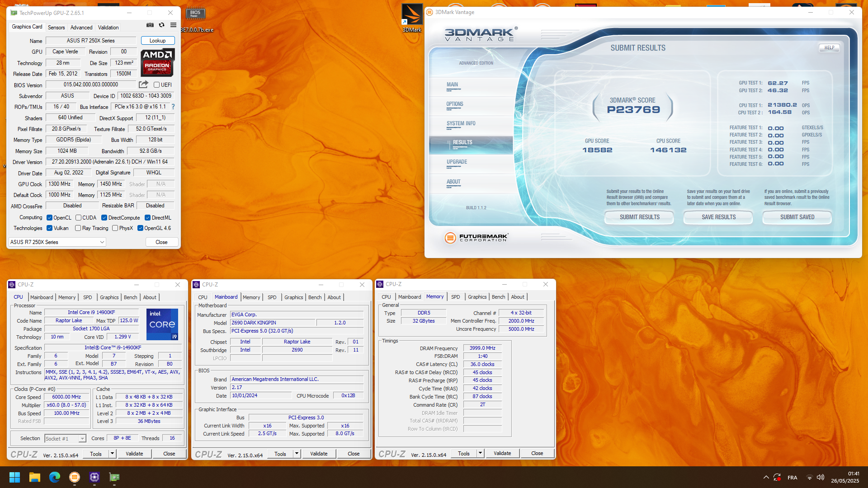
Task: Toggle the DirectML checkbox
Action: point(147,218)
